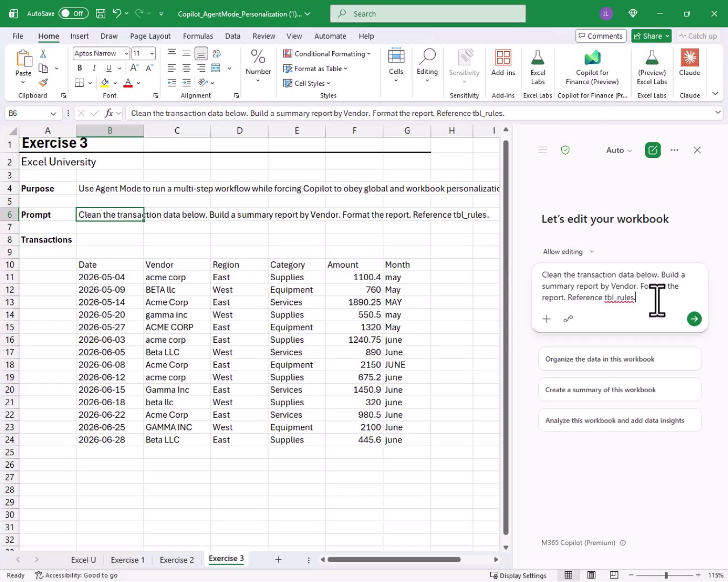Image resolution: width=728 pixels, height=582 pixels.
Task: Open Fill Color swatch button
Action: click(x=105, y=83)
